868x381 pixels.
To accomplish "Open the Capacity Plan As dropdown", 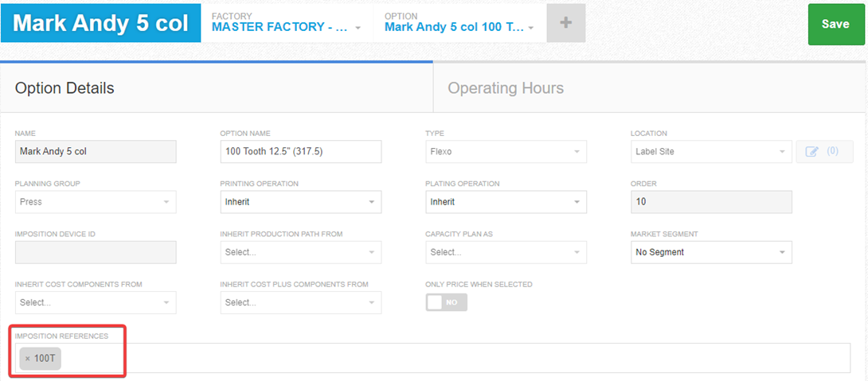I will point(506,252).
